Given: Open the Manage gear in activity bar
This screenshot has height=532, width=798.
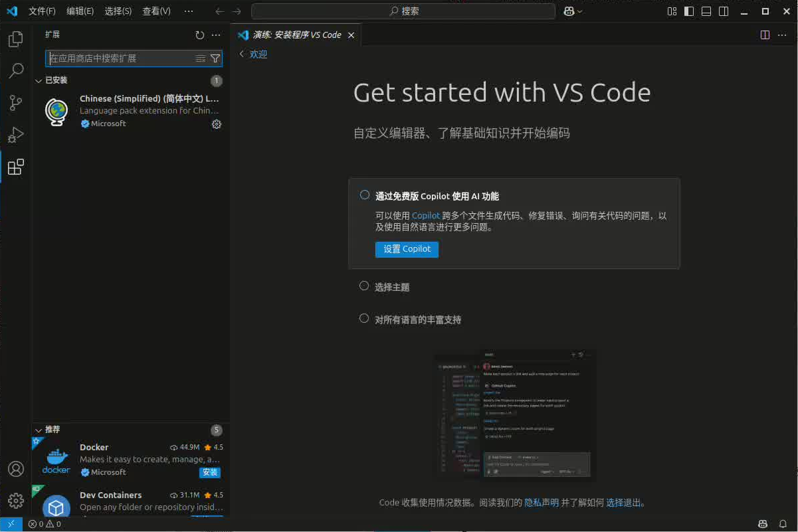Looking at the screenshot, I should click(15, 500).
